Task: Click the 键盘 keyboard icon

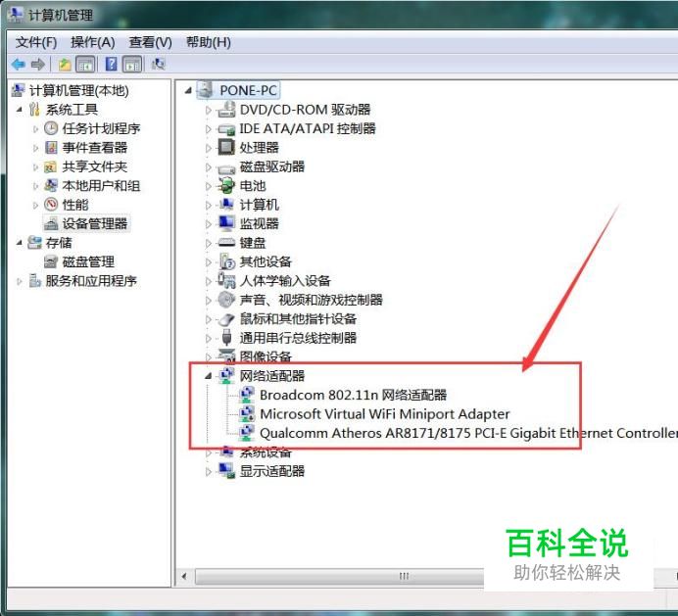Action: 226,243
